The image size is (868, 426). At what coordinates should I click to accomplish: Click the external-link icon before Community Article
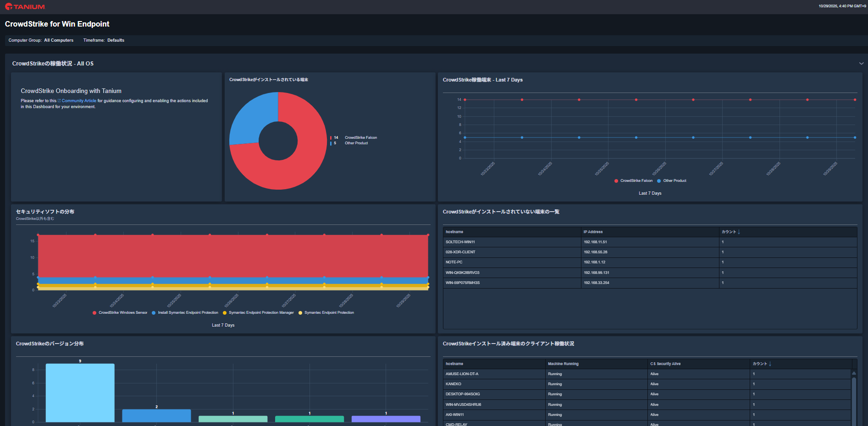coord(59,101)
